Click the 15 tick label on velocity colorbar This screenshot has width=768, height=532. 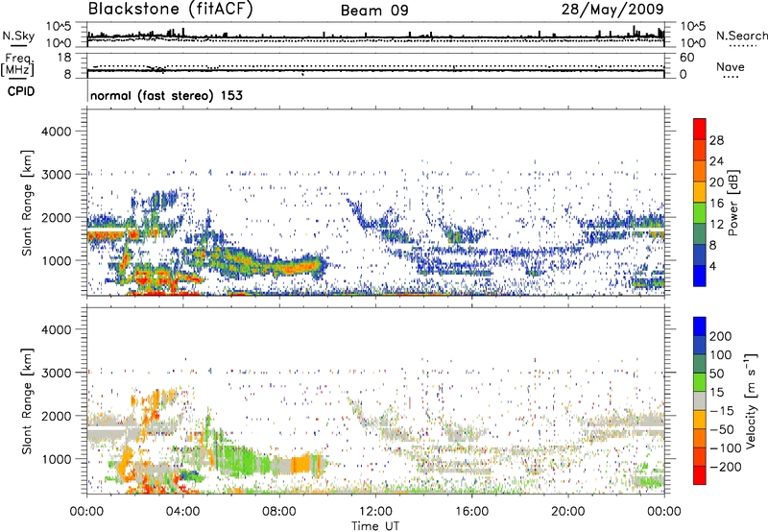(x=717, y=393)
